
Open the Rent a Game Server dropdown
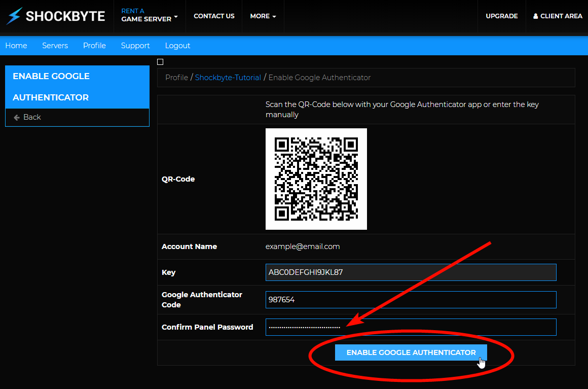pyautogui.click(x=149, y=15)
